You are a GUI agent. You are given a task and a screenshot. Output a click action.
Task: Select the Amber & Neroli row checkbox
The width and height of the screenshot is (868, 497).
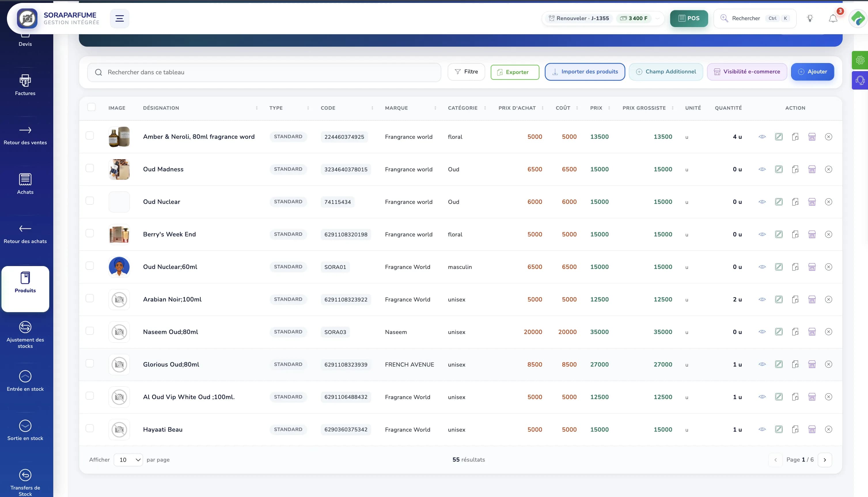click(x=90, y=136)
